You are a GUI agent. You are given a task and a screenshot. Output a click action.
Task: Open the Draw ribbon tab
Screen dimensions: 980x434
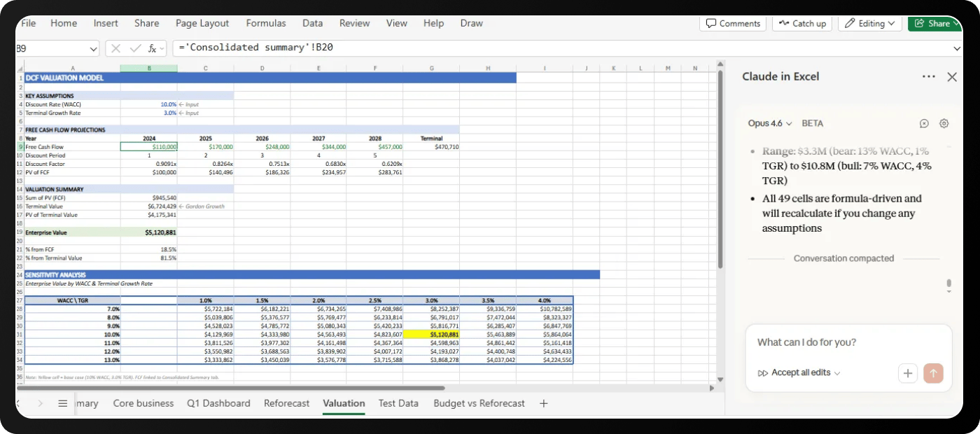click(x=472, y=23)
